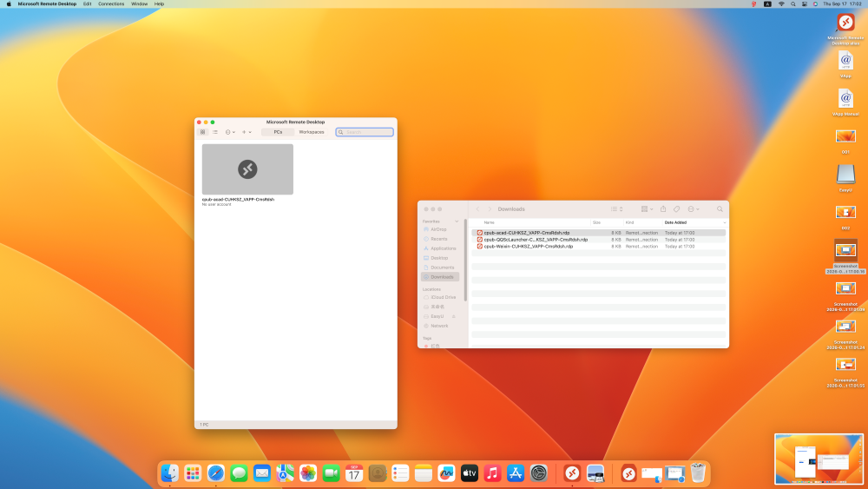This screenshot has height=489, width=868.
Task: Click the '1 PC' status text
Action: point(204,424)
